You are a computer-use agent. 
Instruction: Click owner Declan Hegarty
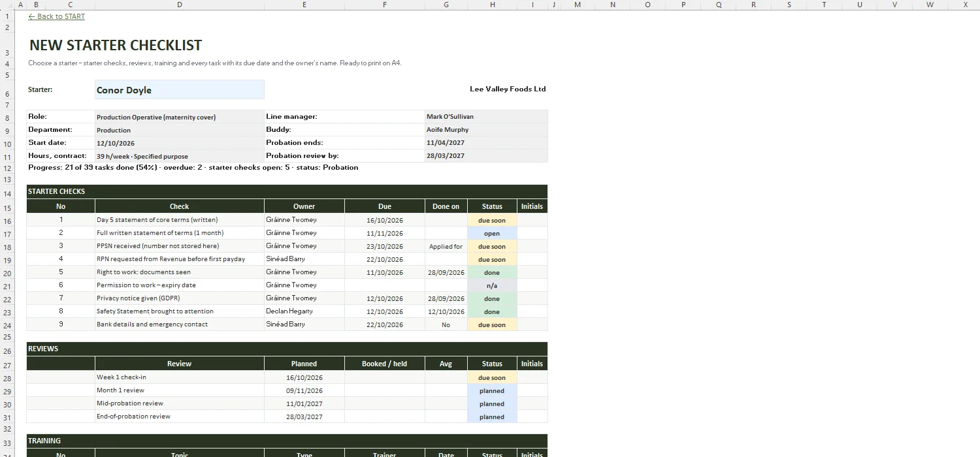point(304,311)
